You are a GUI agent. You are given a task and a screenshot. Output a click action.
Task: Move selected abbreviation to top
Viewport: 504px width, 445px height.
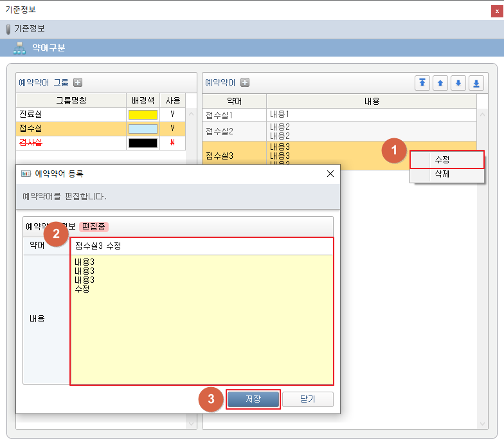click(422, 83)
